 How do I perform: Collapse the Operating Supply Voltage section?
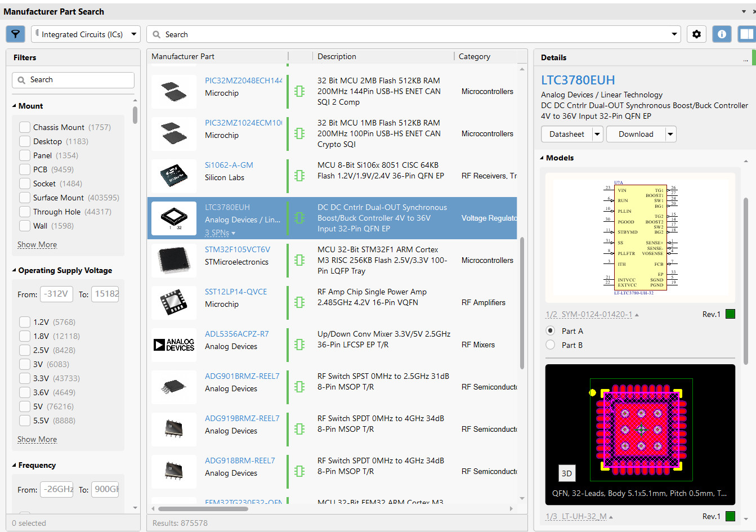click(x=15, y=270)
